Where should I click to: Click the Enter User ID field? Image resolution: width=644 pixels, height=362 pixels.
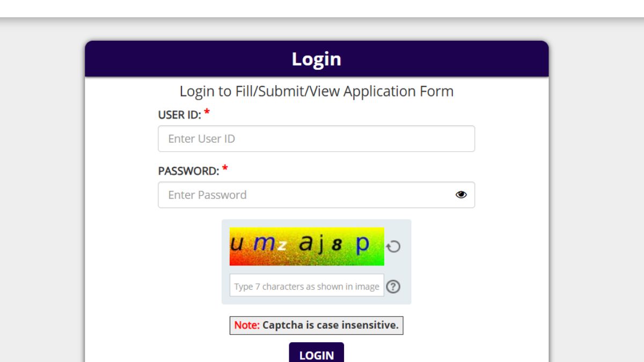pyautogui.click(x=316, y=138)
